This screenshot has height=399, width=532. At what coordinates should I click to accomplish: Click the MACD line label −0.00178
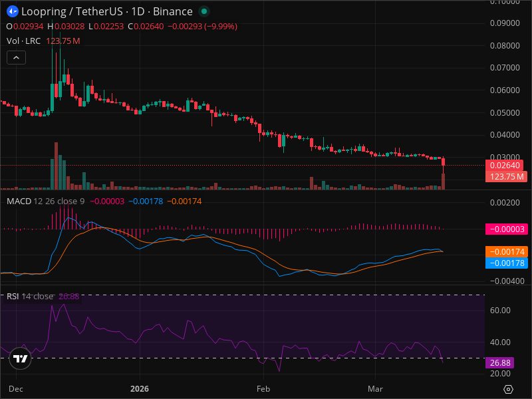click(507, 263)
